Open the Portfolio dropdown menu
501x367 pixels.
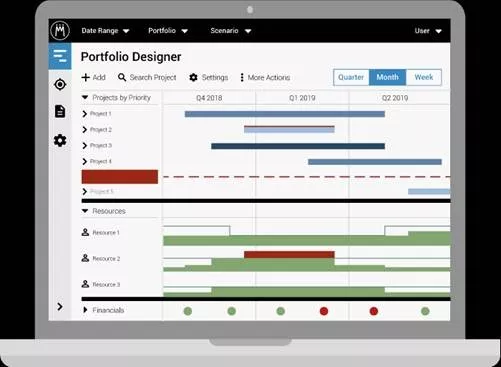(x=168, y=31)
